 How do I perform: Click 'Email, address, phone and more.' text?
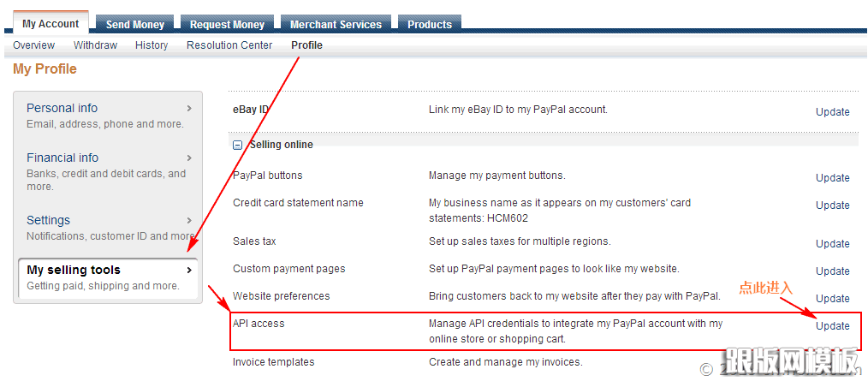(x=105, y=124)
